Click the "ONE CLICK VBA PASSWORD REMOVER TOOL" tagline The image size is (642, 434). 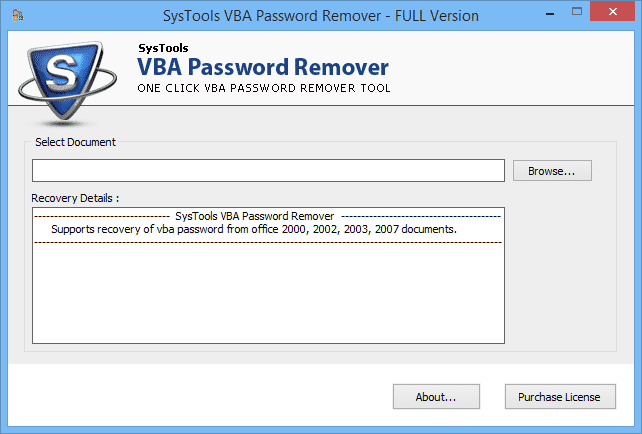tap(263, 89)
